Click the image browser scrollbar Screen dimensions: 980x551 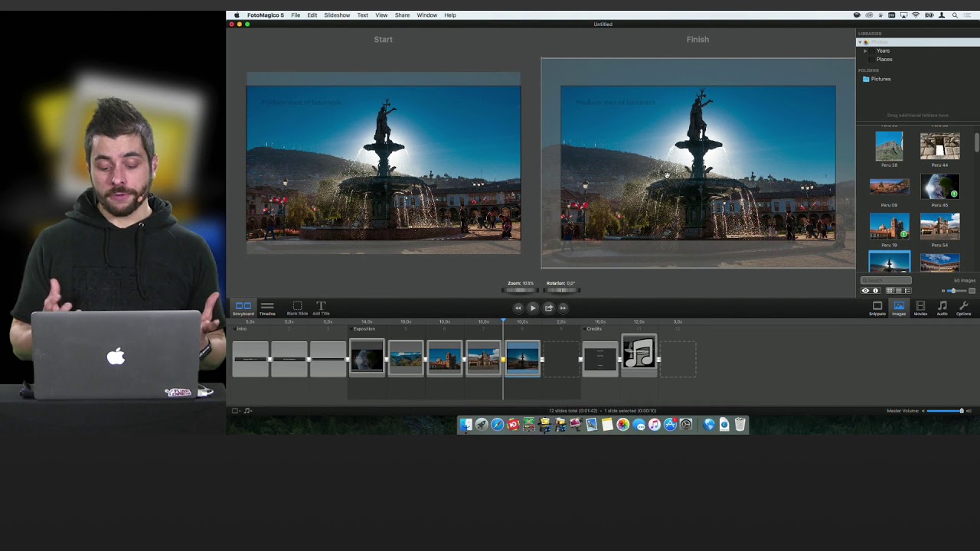[x=976, y=142]
